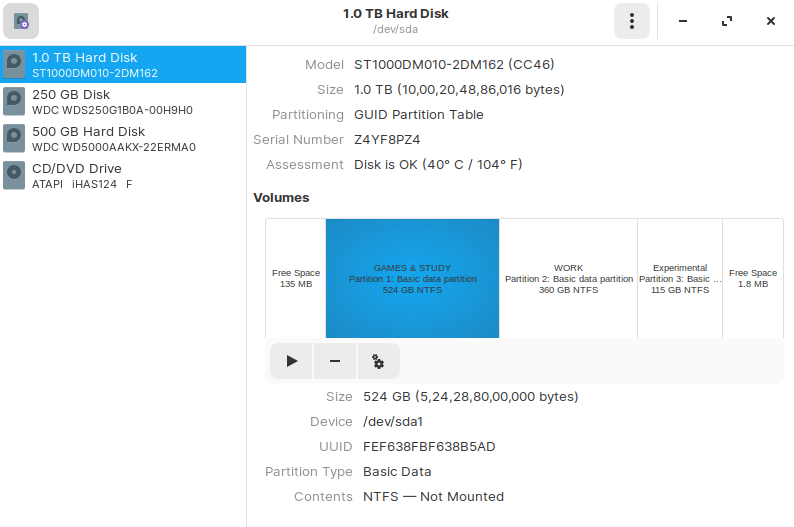Minimize the Disks window
The width and height of the screenshot is (794, 527).
pyautogui.click(x=683, y=21)
